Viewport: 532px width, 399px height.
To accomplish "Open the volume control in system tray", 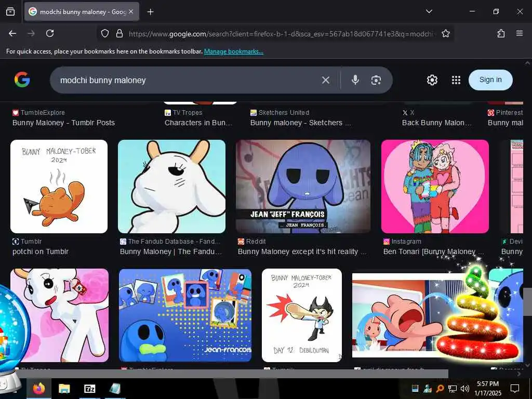I will coord(465,389).
